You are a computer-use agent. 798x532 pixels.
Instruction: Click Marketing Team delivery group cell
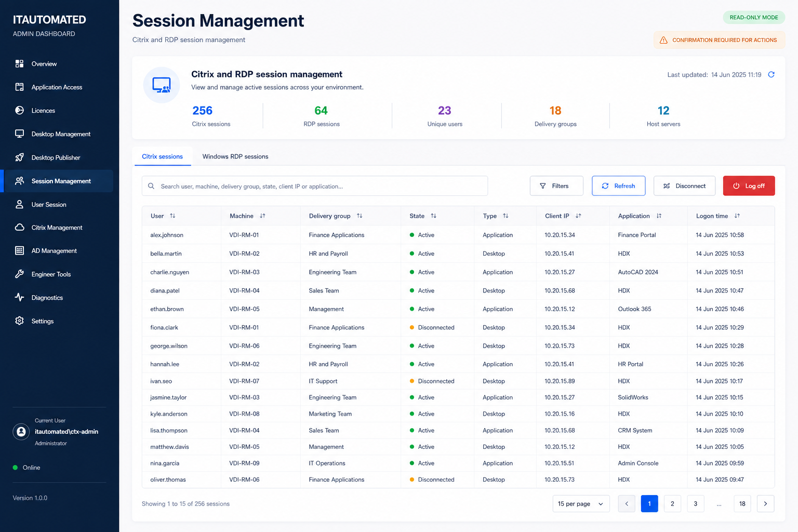coord(330,414)
